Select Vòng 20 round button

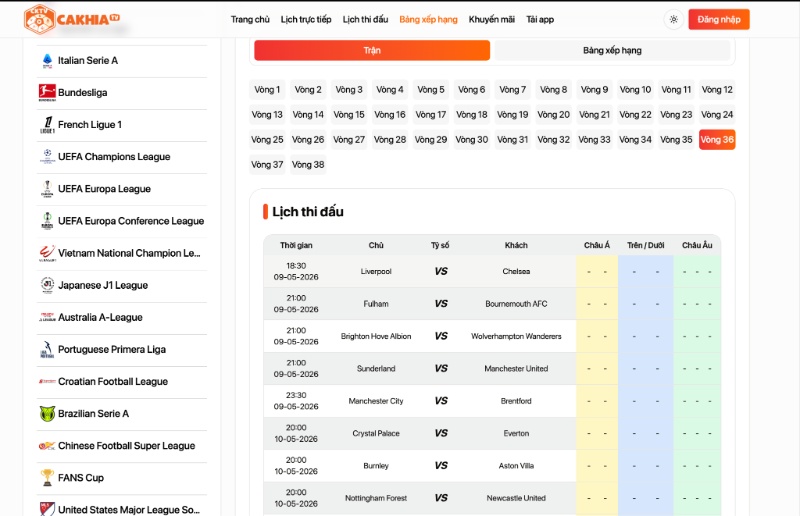coord(554,114)
